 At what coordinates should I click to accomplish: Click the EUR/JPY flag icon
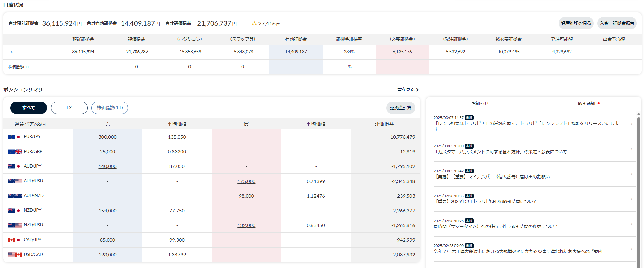click(x=14, y=137)
